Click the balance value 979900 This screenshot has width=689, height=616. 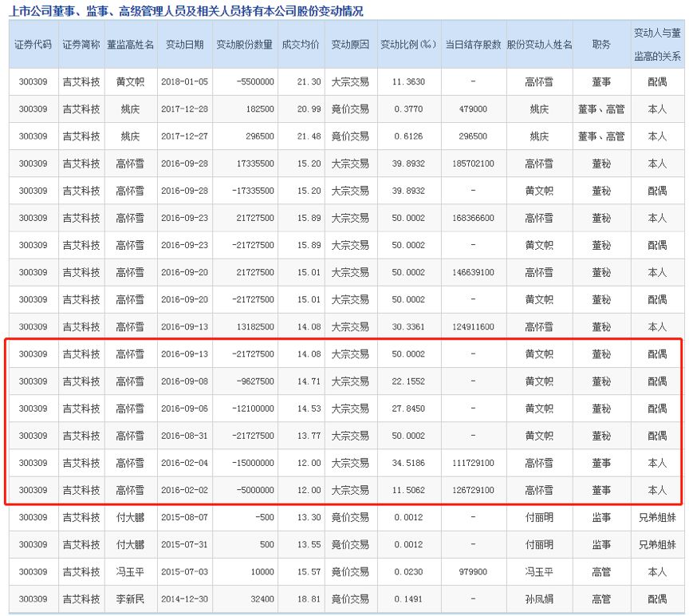(473, 571)
